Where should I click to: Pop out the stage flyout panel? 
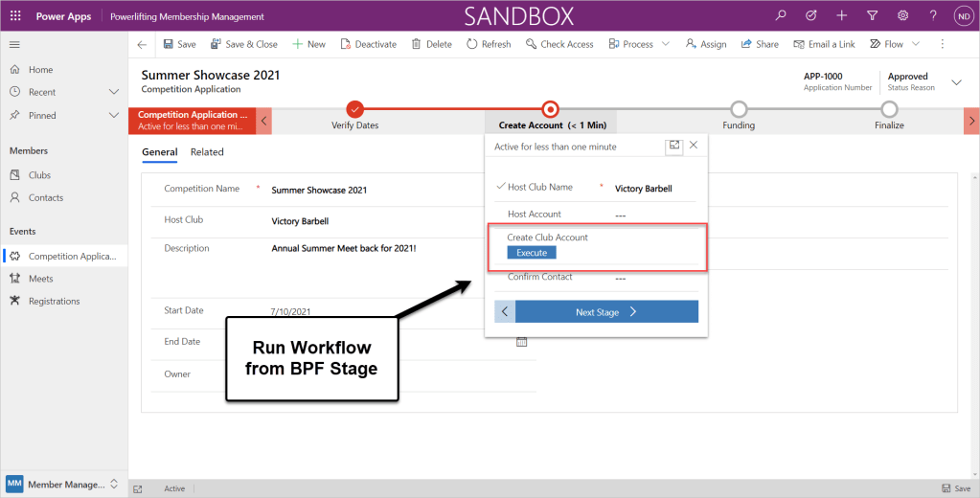pos(674,146)
